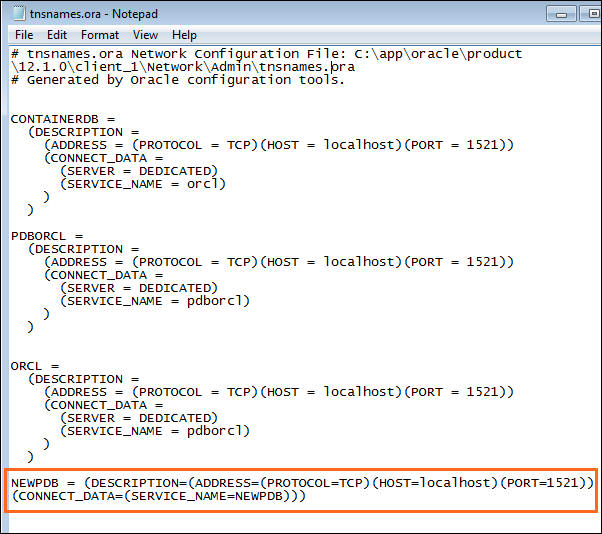This screenshot has width=602, height=534.
Task: Open the View menu
Action: pyautogui.click(x=145, y=35)
